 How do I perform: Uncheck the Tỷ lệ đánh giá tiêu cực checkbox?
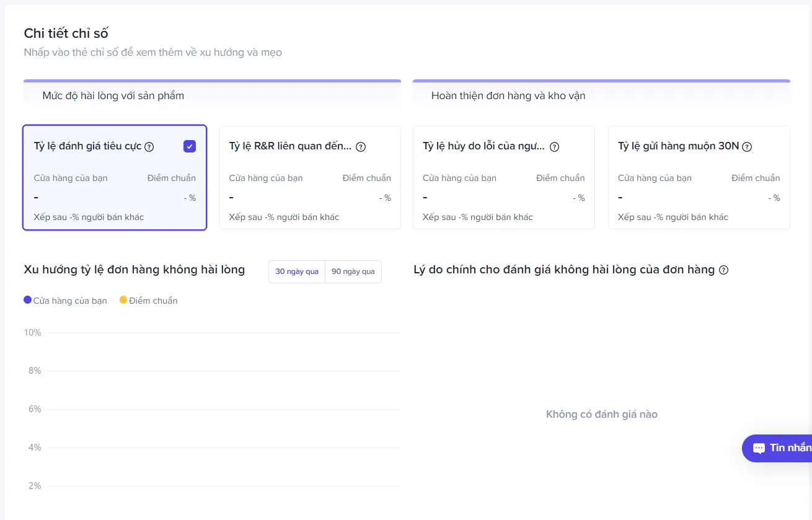[190, 146]
